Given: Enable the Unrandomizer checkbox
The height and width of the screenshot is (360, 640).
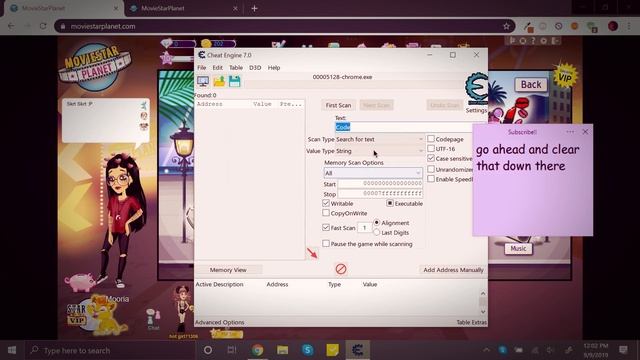Looking at the screenshot, I should 431,169.
